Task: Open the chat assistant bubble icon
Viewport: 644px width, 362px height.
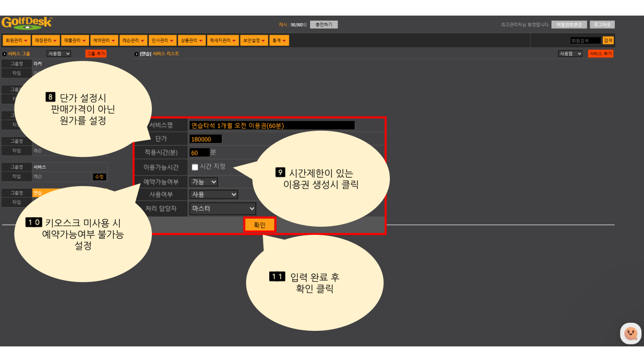Action: click(x=630, y=333)
